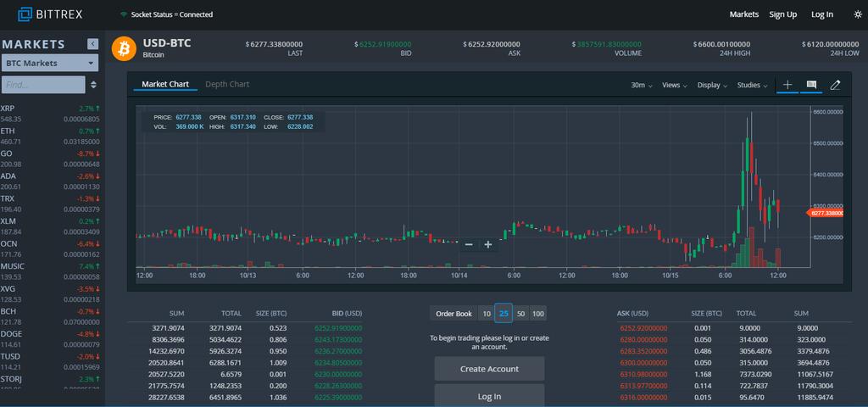This screenshot has height=407, width=868.
Task: Set order book depth to 10
Action: click(x=486, y=314)
